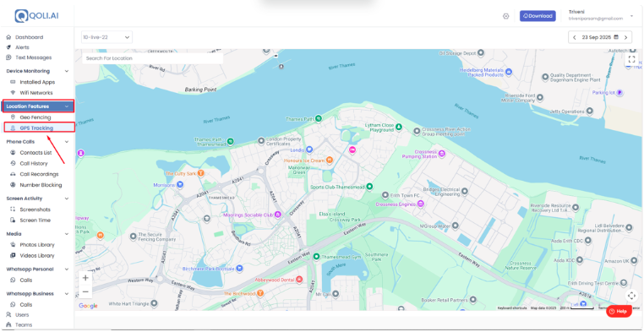Collapse the Screen Activity group

(67, 199)
